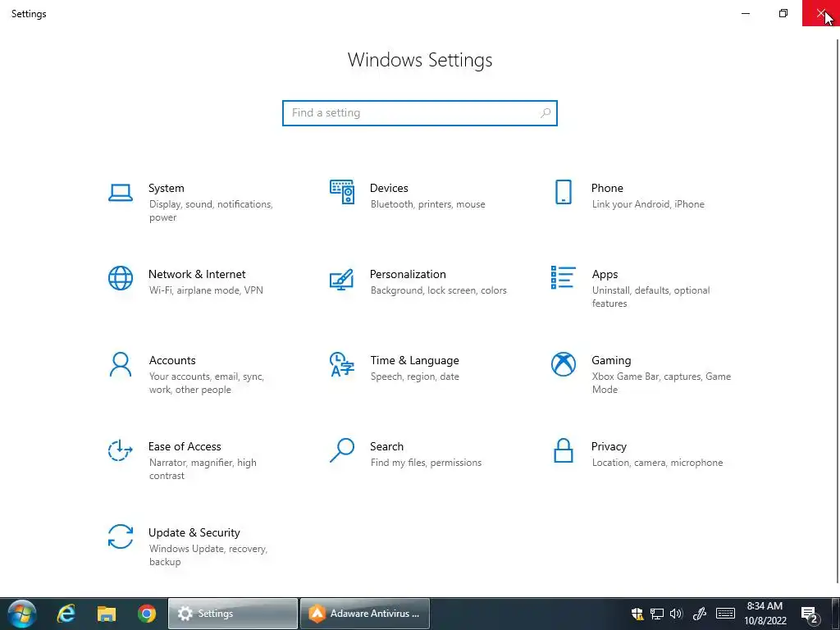Click the Find a setting search field
The height and width of the screenshot is (630, 840).
420,113
